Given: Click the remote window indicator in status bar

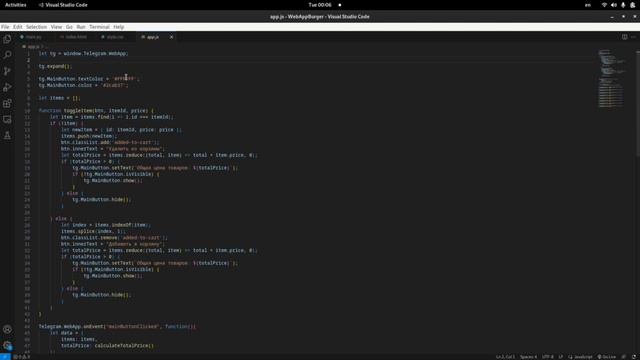Looking at the screenshot, I should pos(5,357).
